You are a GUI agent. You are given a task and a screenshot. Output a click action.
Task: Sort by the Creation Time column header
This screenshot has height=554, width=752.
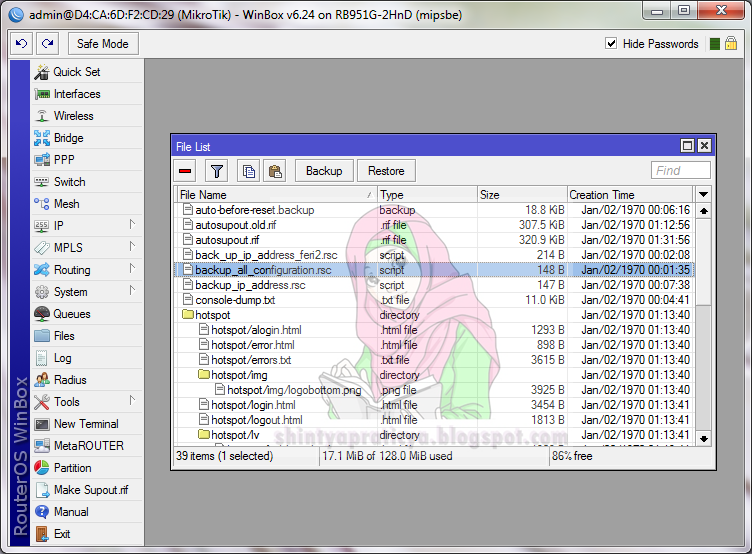pos(630,195)
